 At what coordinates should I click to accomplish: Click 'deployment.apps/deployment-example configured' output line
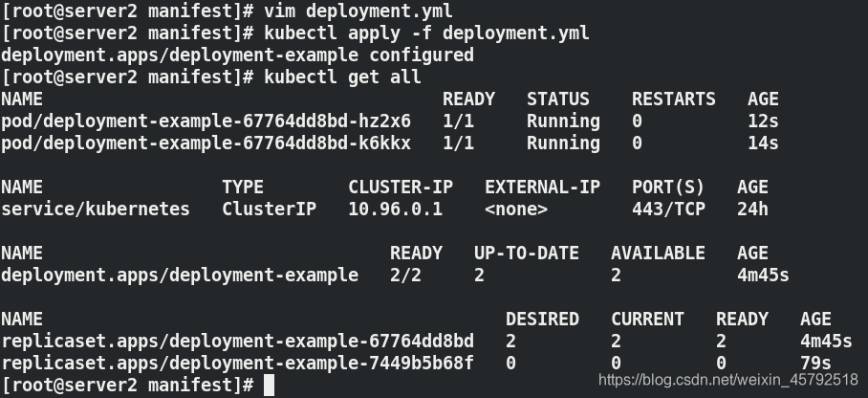(237, 55)
